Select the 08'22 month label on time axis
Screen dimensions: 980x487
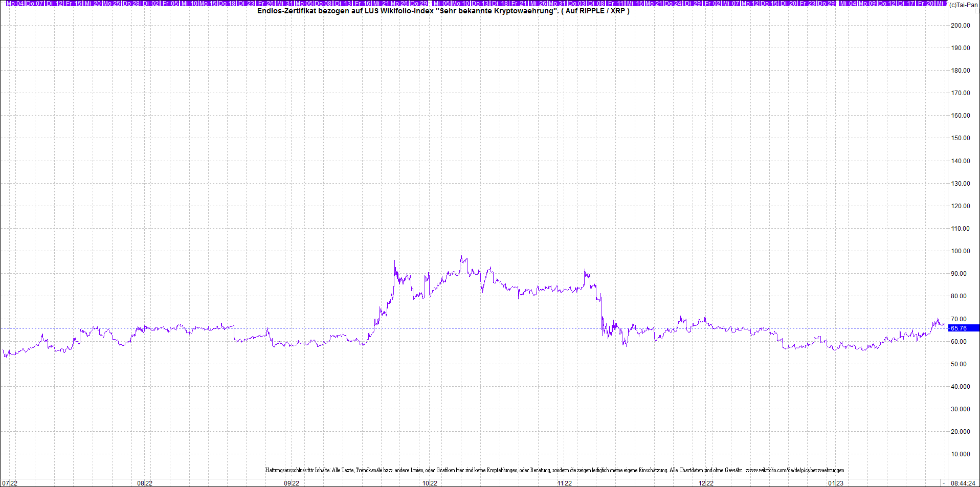coord(145,483)
